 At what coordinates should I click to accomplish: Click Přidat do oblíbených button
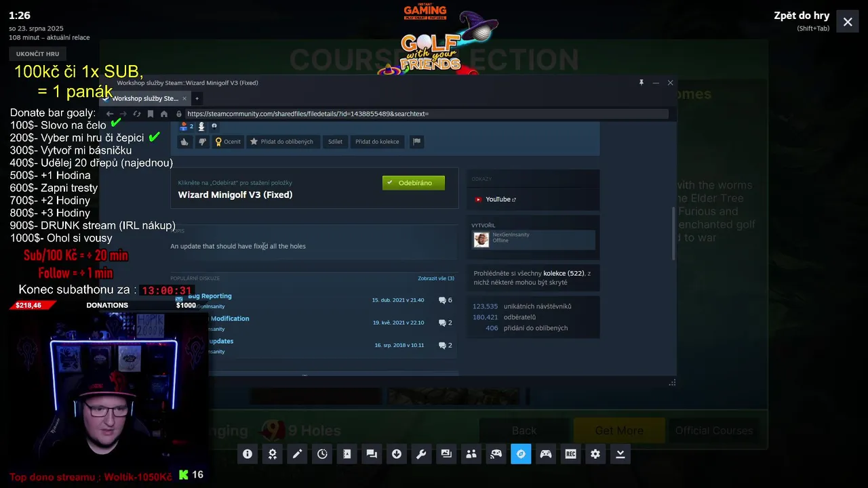[282, 142]
